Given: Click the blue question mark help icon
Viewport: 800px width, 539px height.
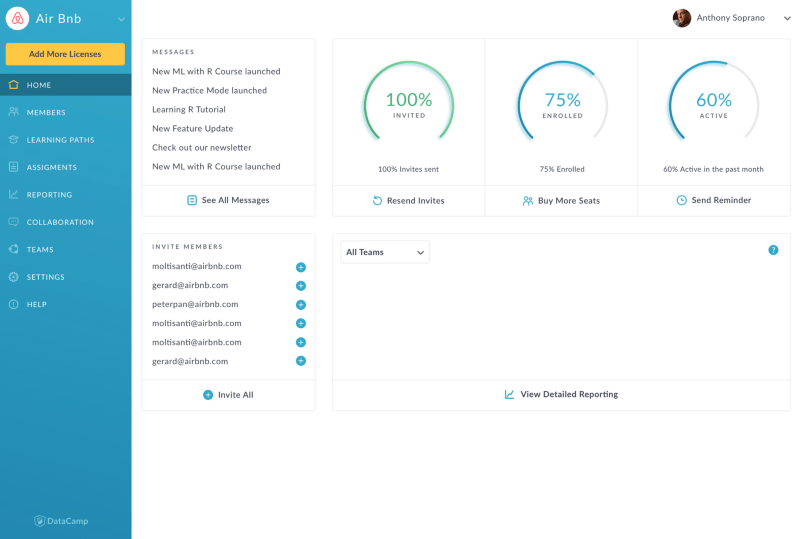Looking at the screenshot, I should 773,250.
